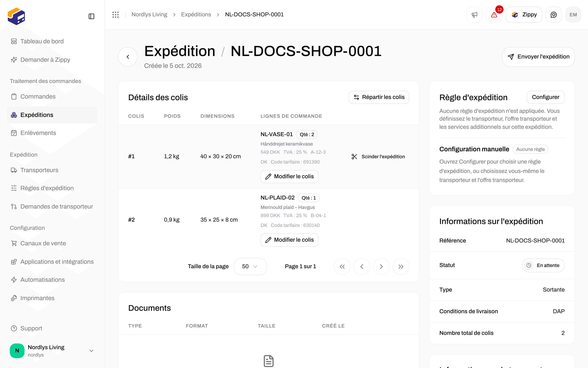This screenshot has height=368, width=588.
Task: Open Commandes in sidebar
Action: tap(52, 96)
